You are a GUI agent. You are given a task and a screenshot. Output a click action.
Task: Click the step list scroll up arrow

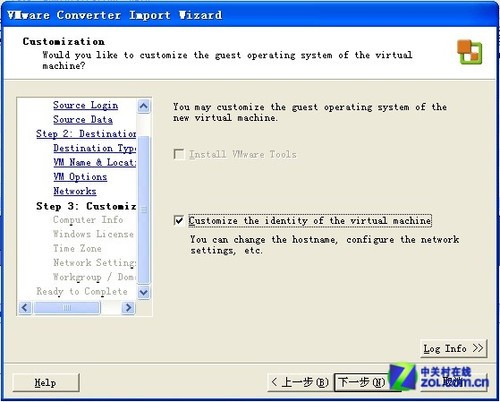pos(144,106)
